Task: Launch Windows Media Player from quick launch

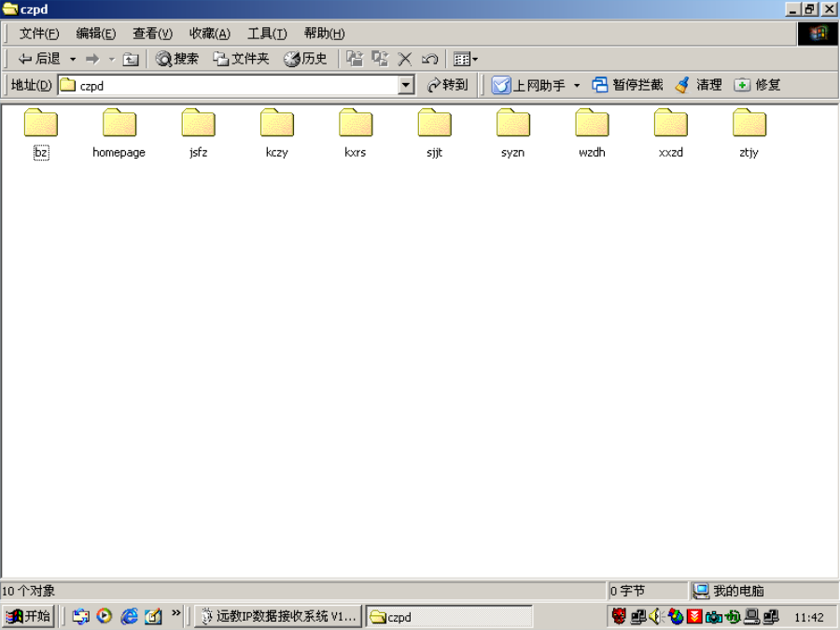Action: click(x=105, y=617)
